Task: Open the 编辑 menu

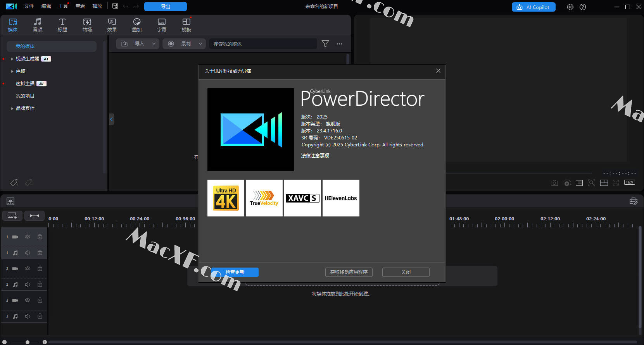Action: click(46, 6)
